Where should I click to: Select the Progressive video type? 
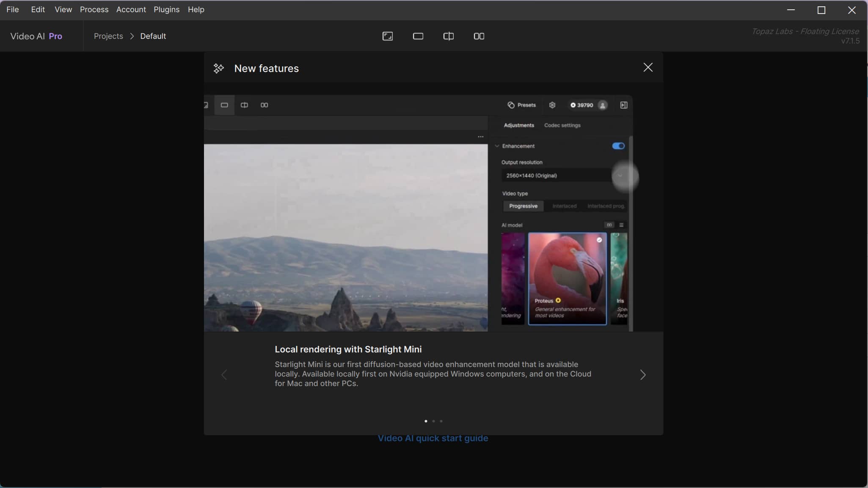coord(523,206)
